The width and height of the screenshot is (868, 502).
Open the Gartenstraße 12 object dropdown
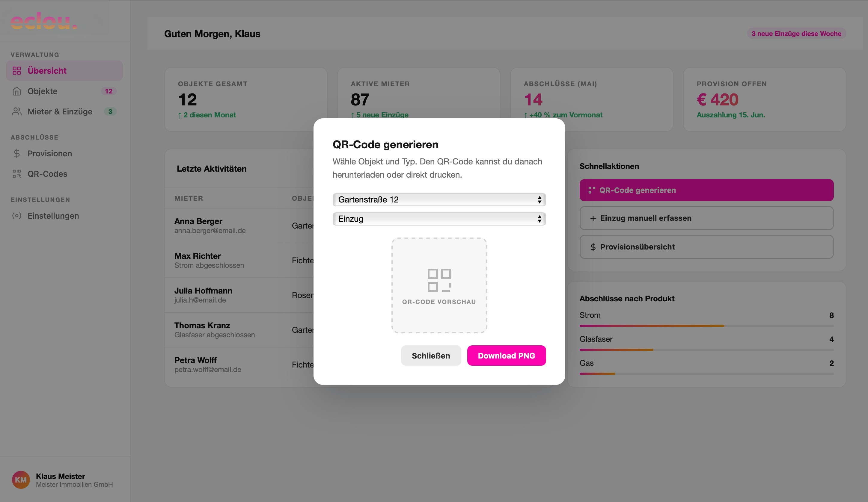pos(439,200)
